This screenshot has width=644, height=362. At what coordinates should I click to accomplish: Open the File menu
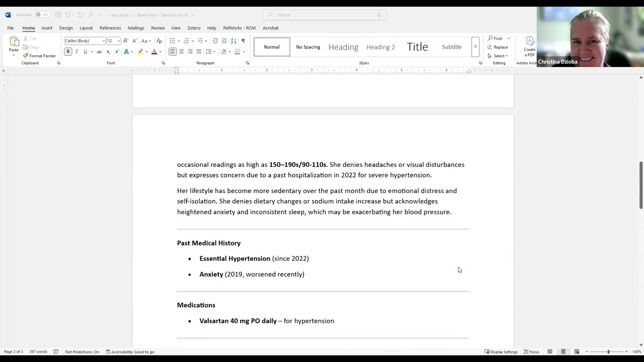[x=11, y=28]
